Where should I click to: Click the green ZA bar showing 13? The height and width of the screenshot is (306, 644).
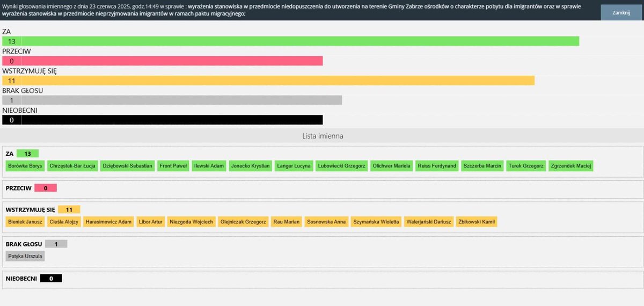click(x=290, y=41)
